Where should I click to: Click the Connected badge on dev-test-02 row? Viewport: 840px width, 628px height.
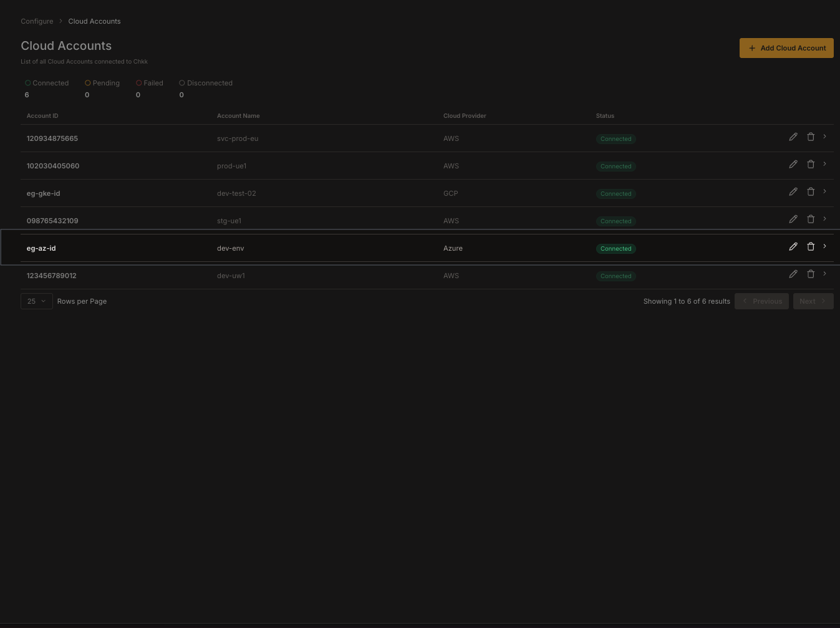pos(616,193)
